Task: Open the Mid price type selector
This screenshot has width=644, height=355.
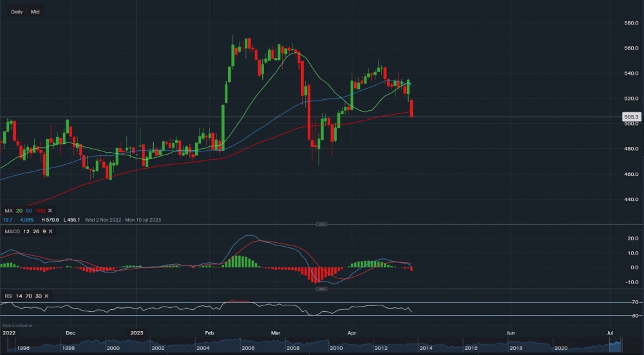Action: (35, 12)
